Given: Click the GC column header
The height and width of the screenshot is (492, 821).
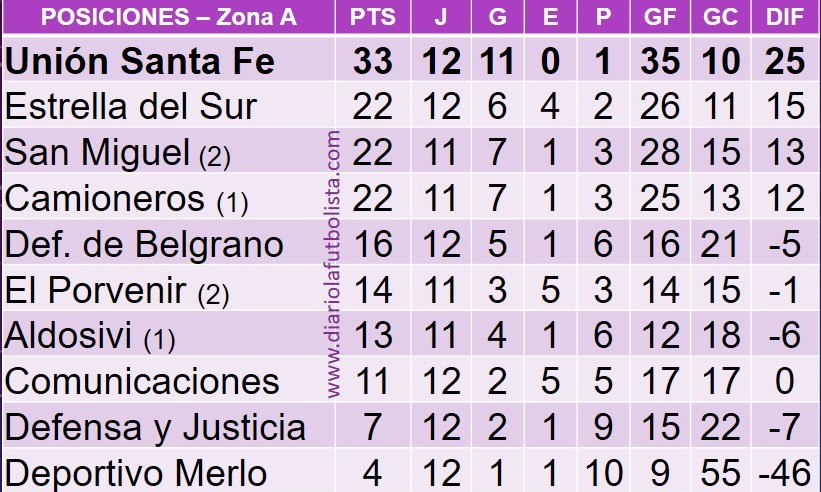Looking at the screenshot, I should [x=720, y=17].
